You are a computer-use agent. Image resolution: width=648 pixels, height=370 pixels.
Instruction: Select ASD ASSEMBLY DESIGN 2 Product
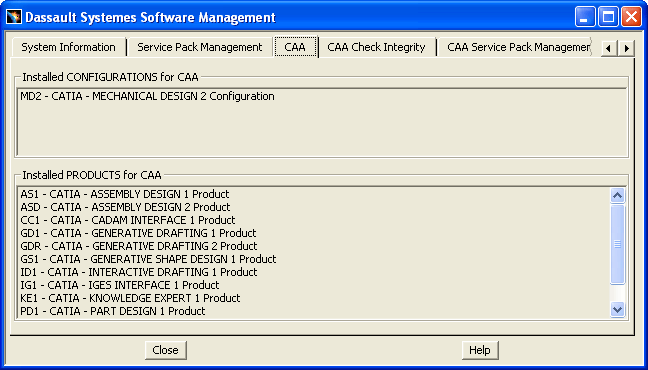point(126,207)
